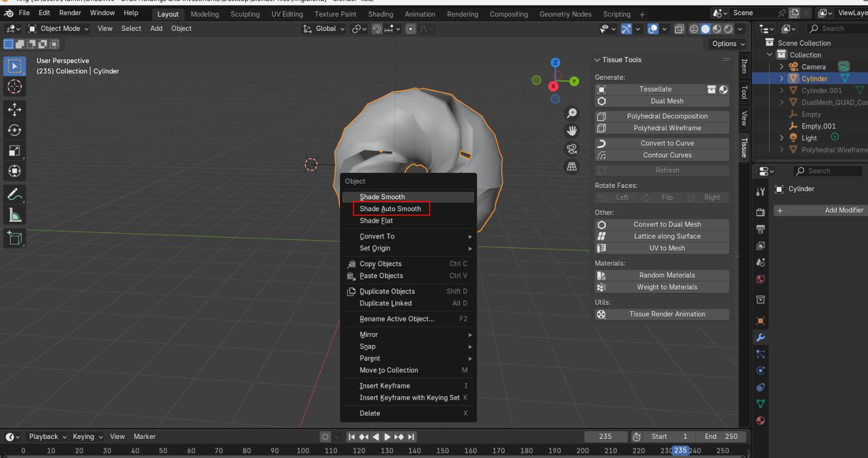Select the Move tool
Screen dimensions: 868x458
point(15,110)
